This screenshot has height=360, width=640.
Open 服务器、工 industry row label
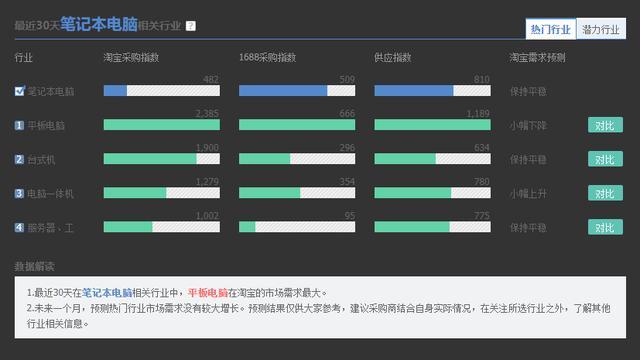click(x=51, y=228)
